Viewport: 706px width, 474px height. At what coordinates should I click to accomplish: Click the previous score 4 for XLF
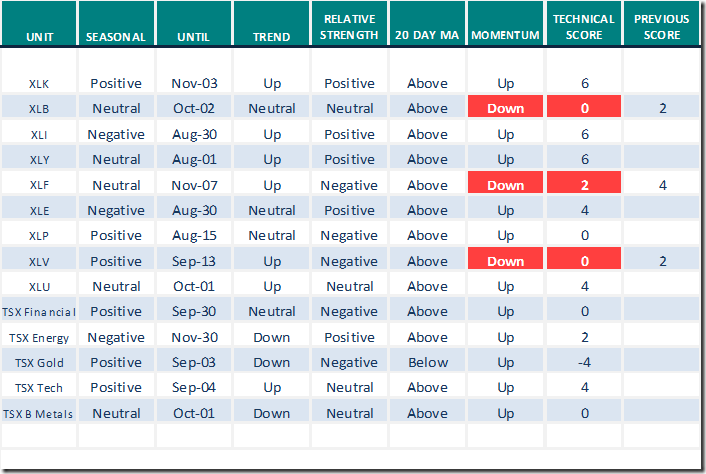point(662,184)
